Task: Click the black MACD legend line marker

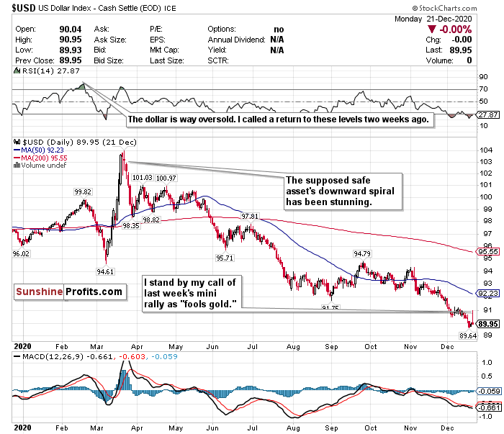Action: pos(17,356)
